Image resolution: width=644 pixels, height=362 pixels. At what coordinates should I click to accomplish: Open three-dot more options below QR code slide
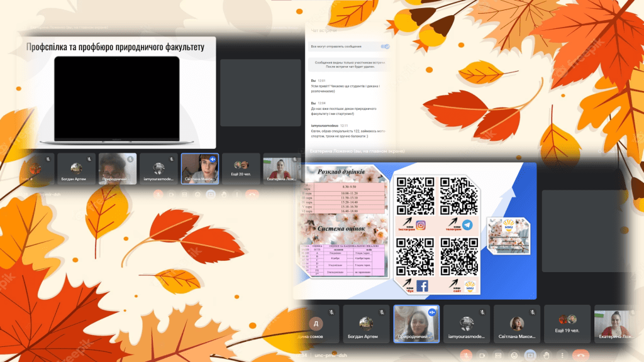coord(562,355)
